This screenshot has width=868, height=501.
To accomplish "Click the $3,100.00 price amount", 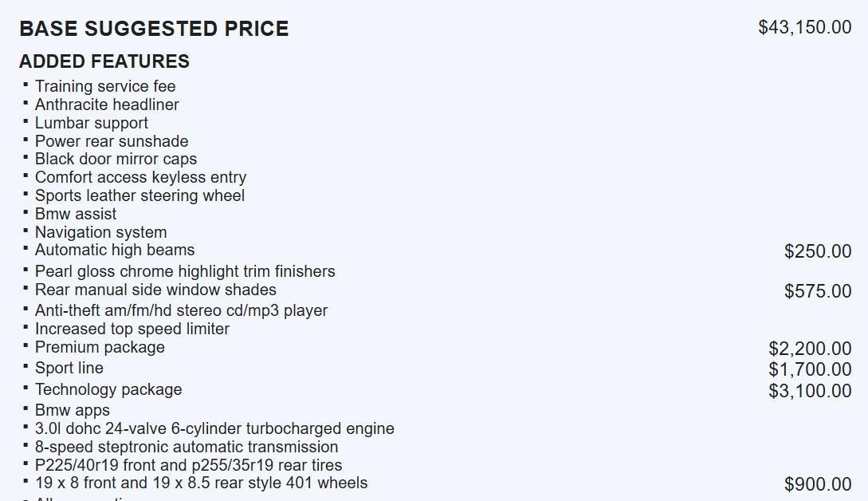I will [810, 391].
